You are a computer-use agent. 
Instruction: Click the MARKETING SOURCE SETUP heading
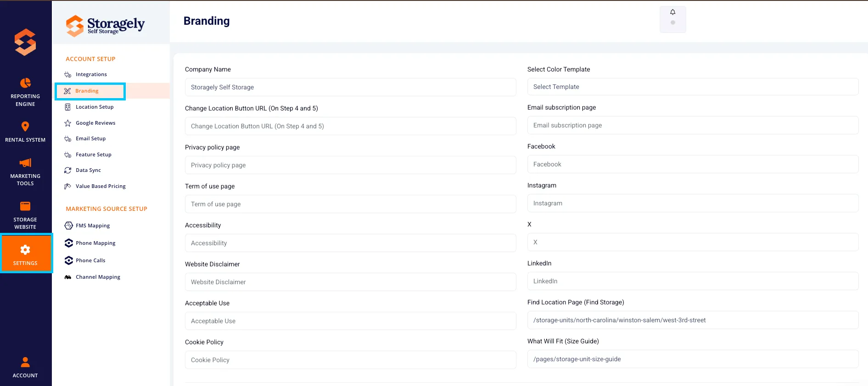click(x=106, y=209)
